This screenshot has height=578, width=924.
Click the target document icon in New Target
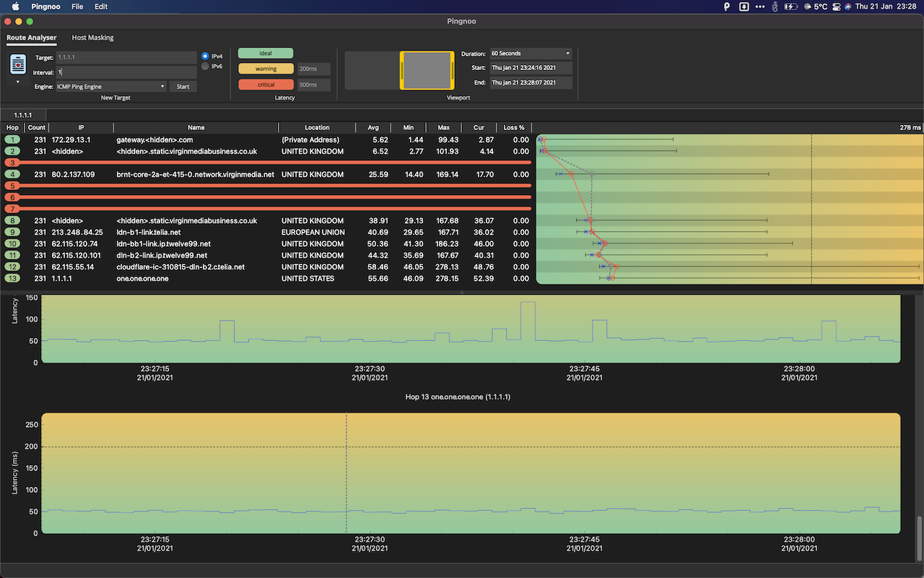pos(18,65)
